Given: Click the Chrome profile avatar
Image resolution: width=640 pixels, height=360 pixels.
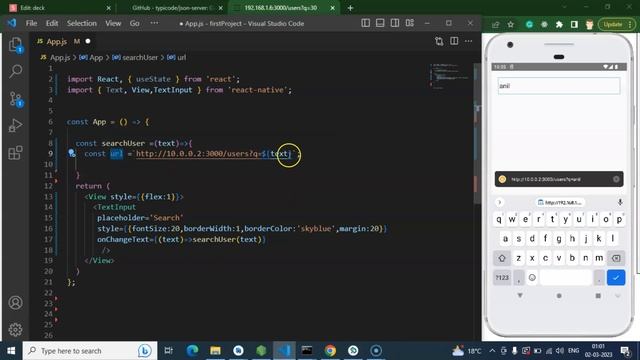Looking at the screenshot, I should pyautogui.click(x=589, y=24).
